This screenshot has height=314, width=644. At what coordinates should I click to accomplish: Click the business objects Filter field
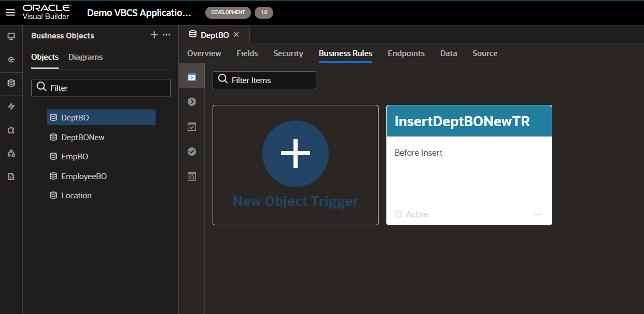click(101, 88)
